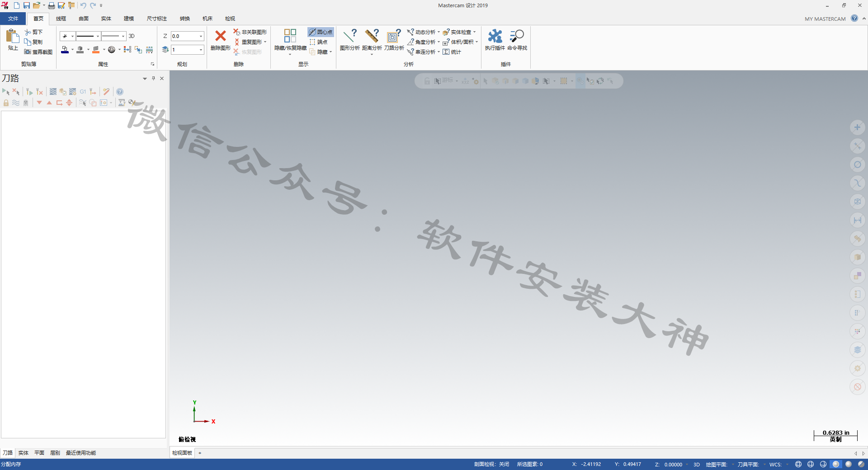Image resolution: width=868 pixels, height=470 pixels.
Task: Click the layers stack icon on right sidebar
Action: click(857, 350)
